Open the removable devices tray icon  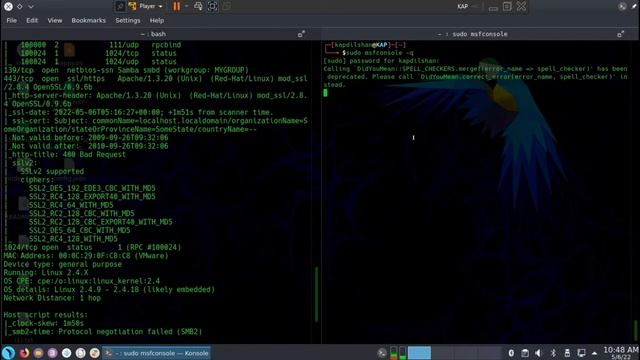tap(567, 353)
